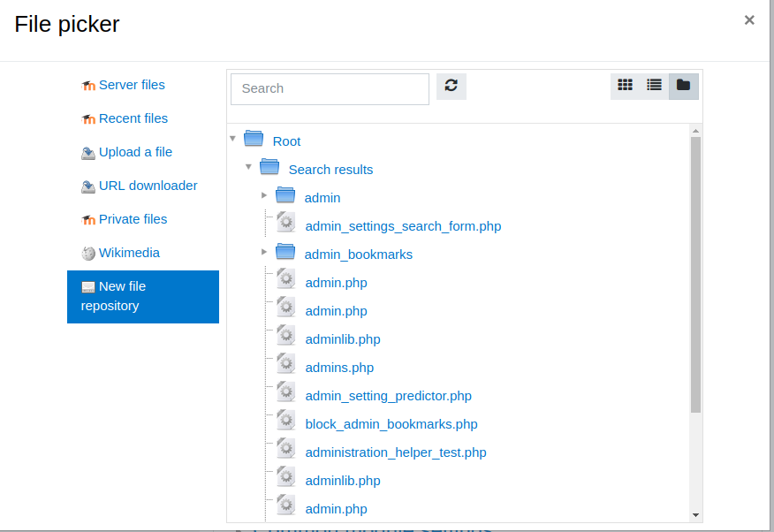Screen dimensions: 774x532
Task: Choose admin_settings_search_form.php file
Action: click(403, 226)
